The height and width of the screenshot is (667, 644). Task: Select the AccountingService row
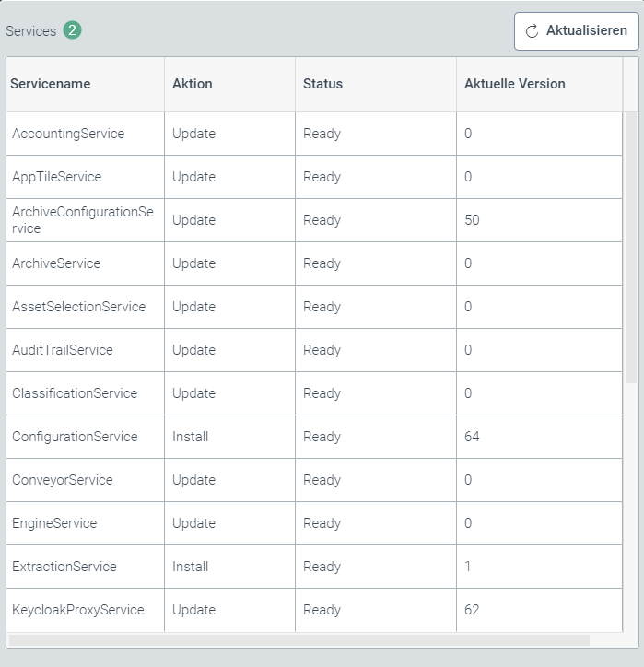pyautogui.click(x=68, y=134)
